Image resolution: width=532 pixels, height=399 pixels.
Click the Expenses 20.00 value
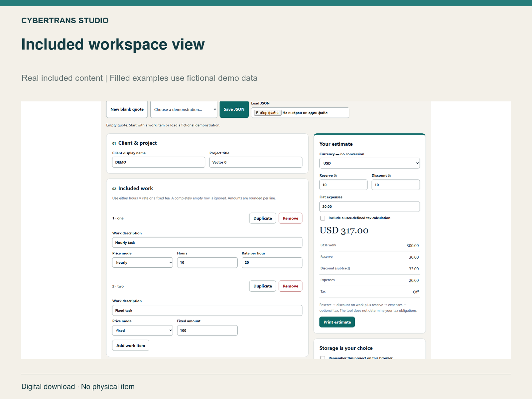point(414,281)
